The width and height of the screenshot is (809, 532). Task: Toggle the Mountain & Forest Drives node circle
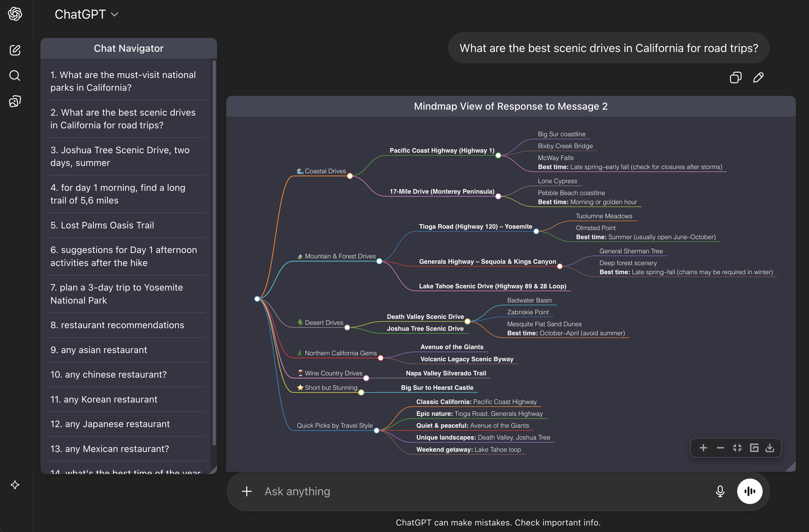[379, 261]
